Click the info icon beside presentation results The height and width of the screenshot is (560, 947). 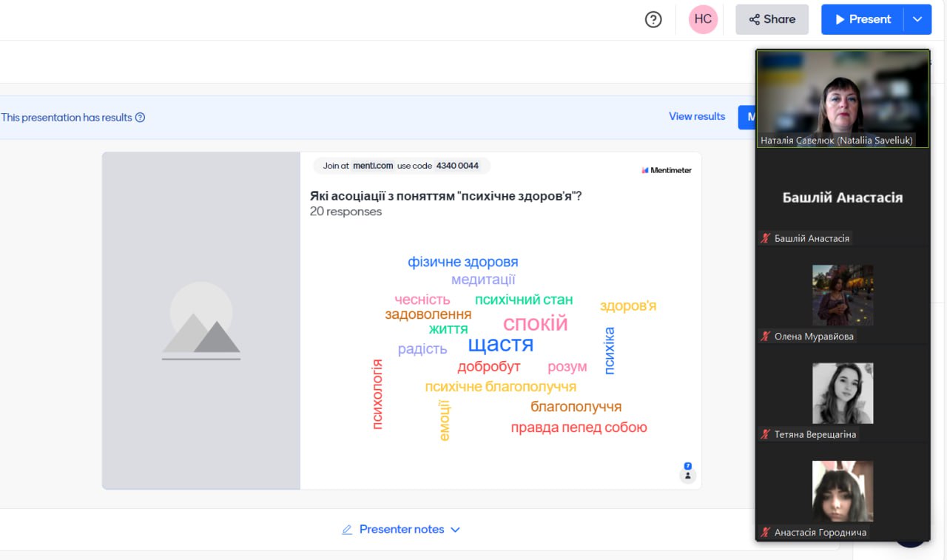(x=141, y=118)
